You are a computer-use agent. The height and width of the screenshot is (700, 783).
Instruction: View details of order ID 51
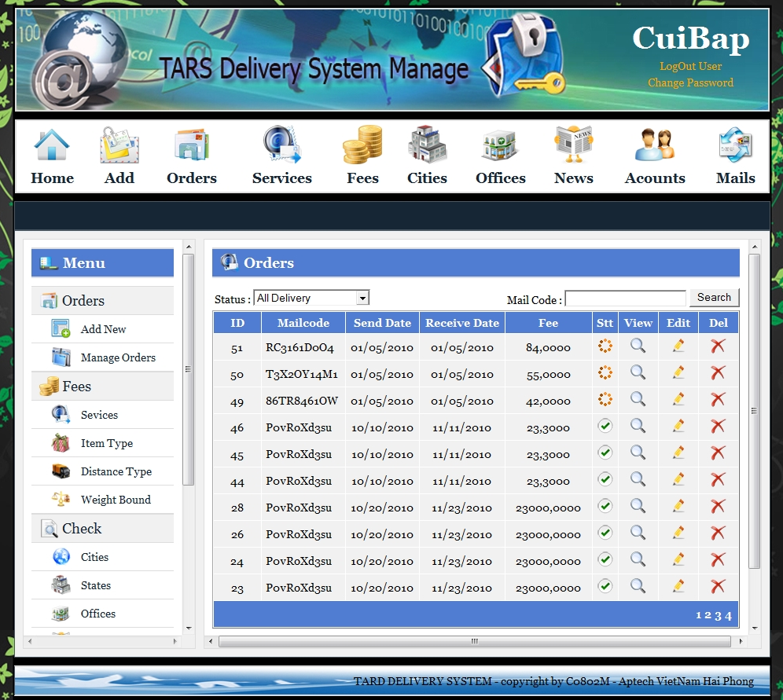[x=638, y=346]
